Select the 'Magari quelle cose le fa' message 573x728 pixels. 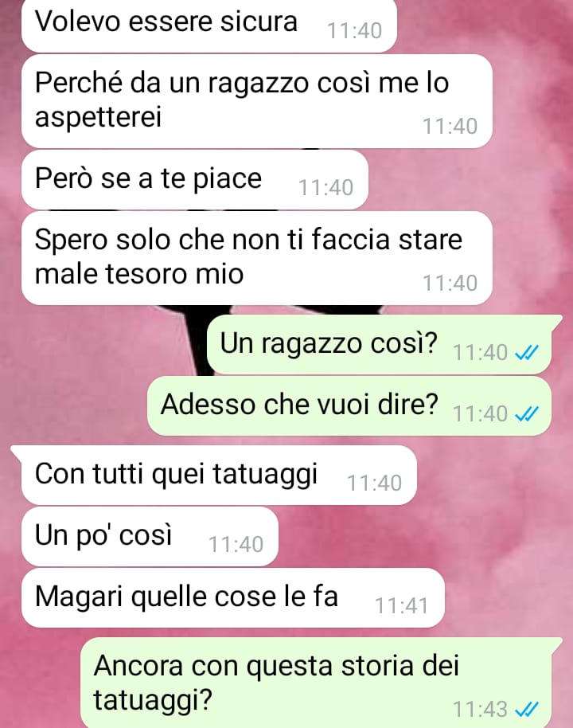click(x=232, y=597)
